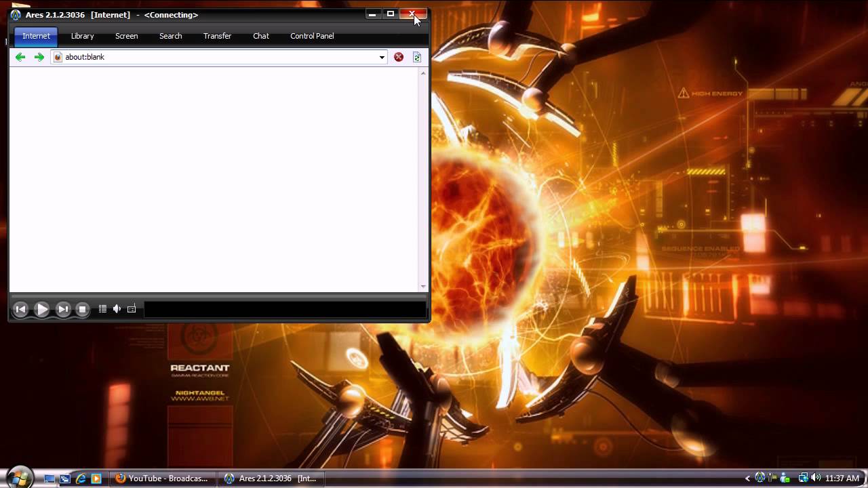Screen dimensions: 868x488
Task: Click the browser scrollbar down arrow
Action: click(x=423, y=287)
